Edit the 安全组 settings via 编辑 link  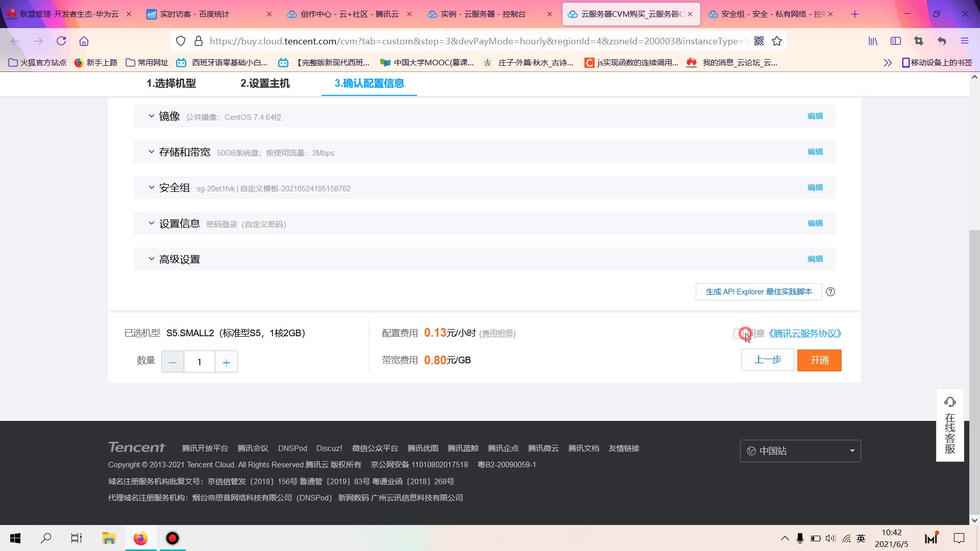tap(815, 188)
